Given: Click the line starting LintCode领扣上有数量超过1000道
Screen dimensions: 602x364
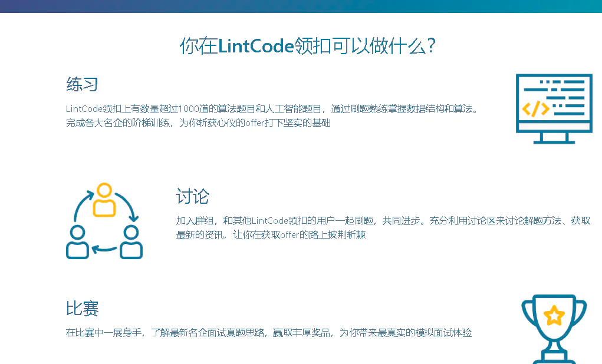Looking at the screenshot, I should coord(273,109).
